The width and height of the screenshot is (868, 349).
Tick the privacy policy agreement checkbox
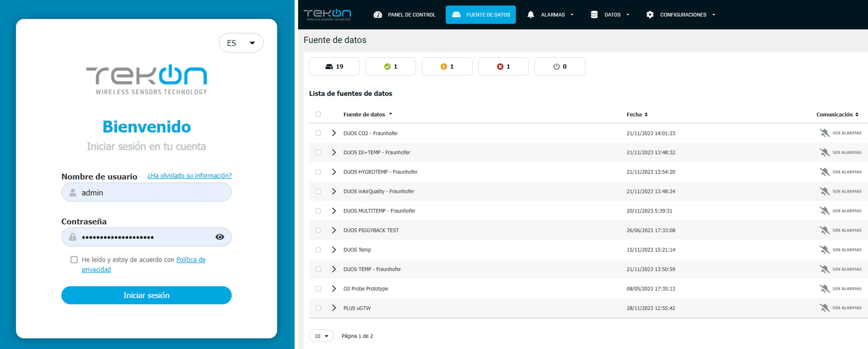click(x=74, y=260)
